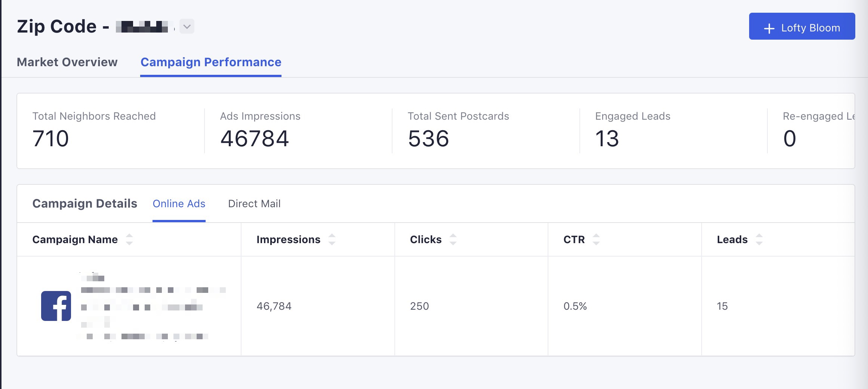
Task: Open the Online Ads tab
Action: coord(179,204)
